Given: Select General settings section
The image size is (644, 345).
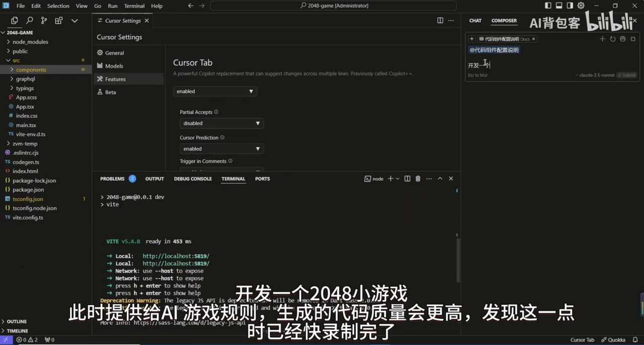Looking at the screenshot, I should pyautogui.click(x=128, y=53).
